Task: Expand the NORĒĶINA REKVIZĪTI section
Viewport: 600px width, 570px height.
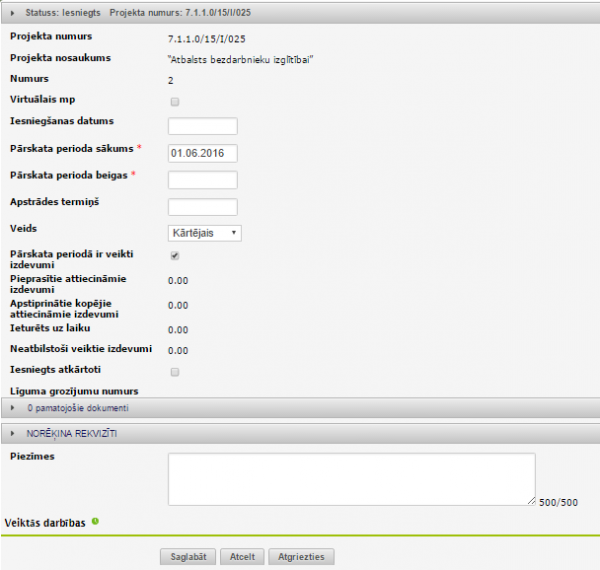Action: click(12, 433)
